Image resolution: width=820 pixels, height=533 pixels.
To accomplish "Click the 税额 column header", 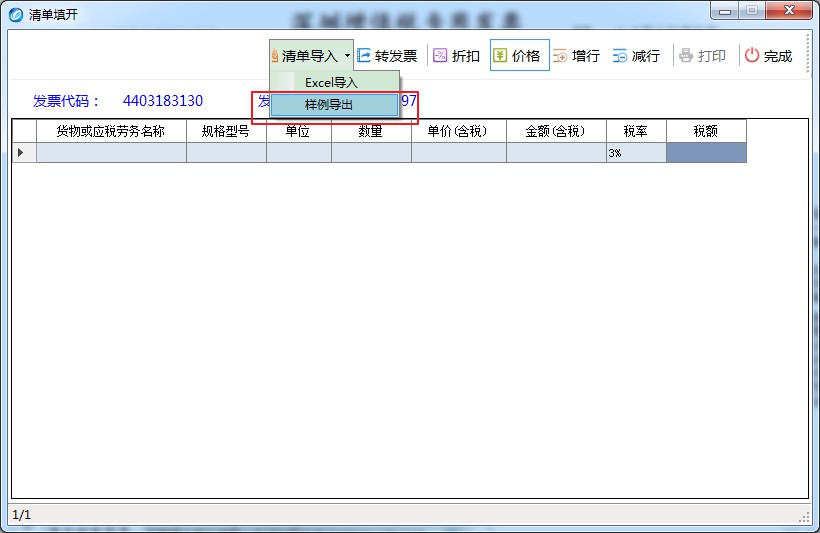I will (706, 131).
